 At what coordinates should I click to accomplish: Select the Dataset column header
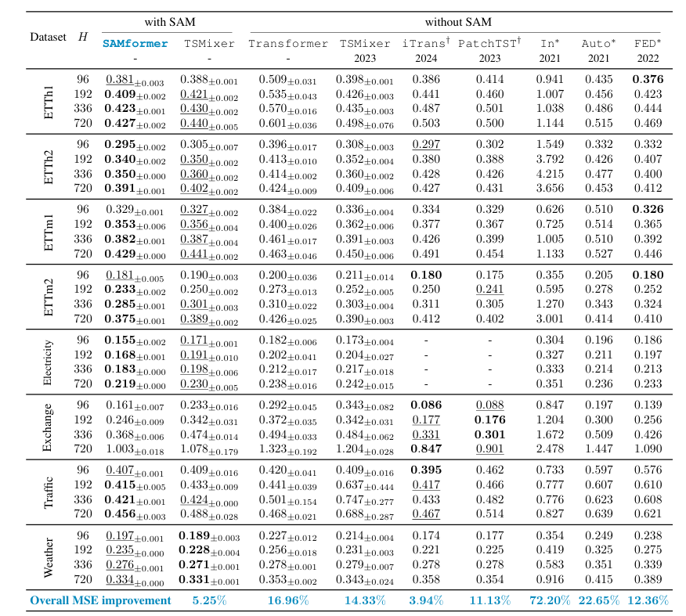(x=48, y=37)
